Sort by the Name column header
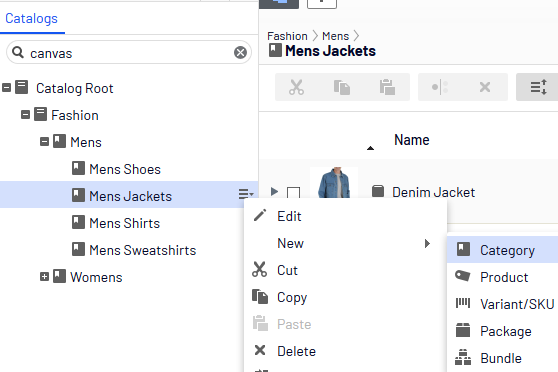This screenshot has width=558, height=372. (412, 140)
